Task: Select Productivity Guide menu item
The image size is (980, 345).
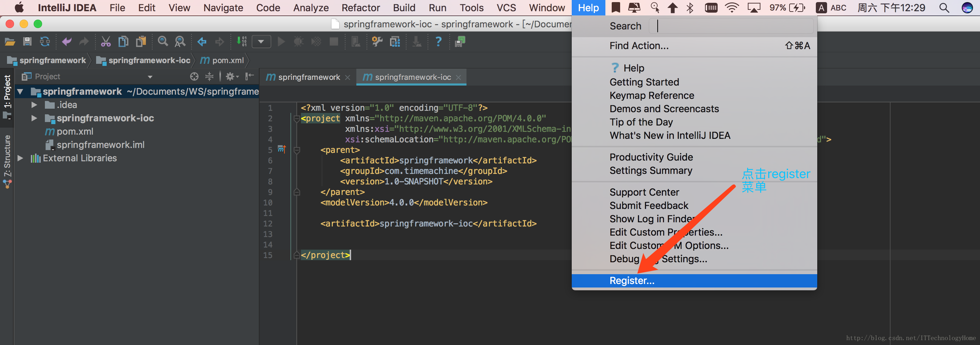Action: pos(694,157)
